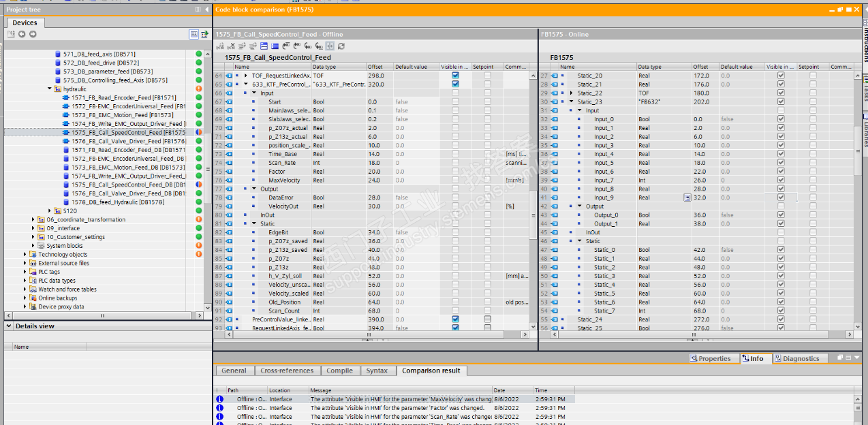The image size is (868, 425).
Task: Click the half blue-orange status for 1575_FB_Call_SpeedControl_Feed
Action: click(x=199, y=132)
